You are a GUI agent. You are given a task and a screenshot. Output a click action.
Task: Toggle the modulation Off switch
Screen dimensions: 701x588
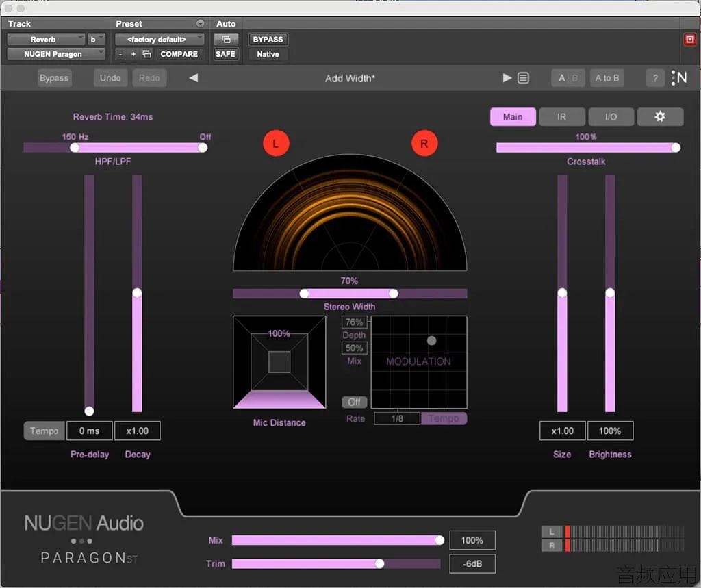[x=354, y=402]
